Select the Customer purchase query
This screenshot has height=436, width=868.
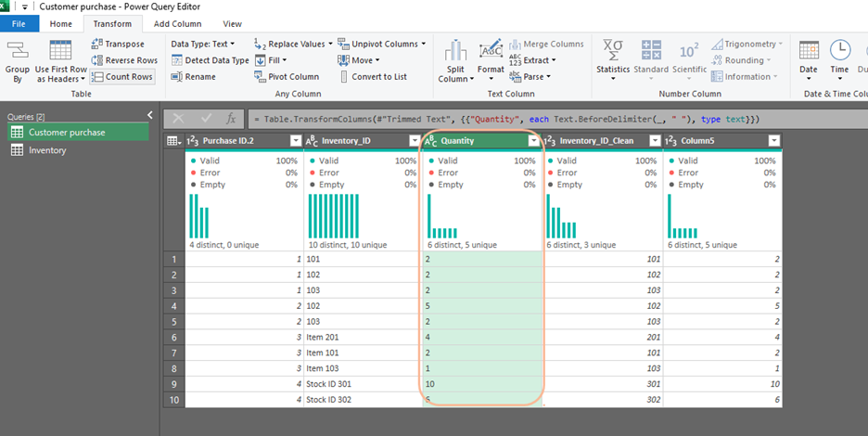(78, 133)
